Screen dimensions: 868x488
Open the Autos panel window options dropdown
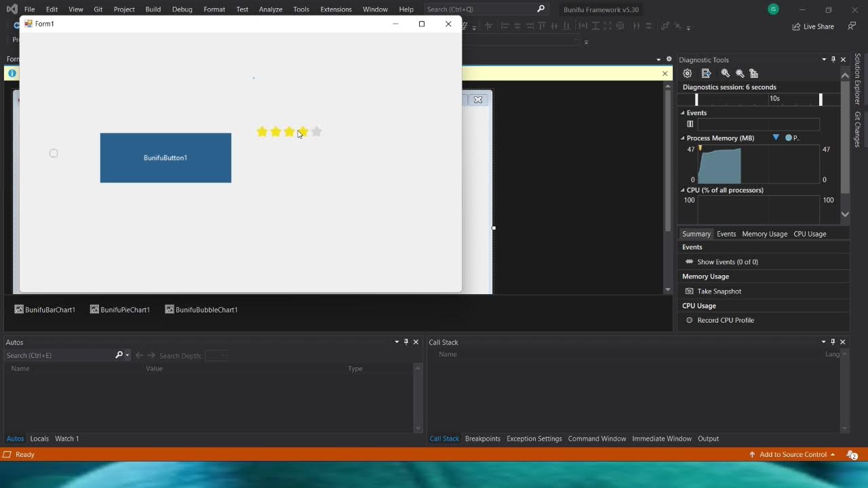point(397,342)
